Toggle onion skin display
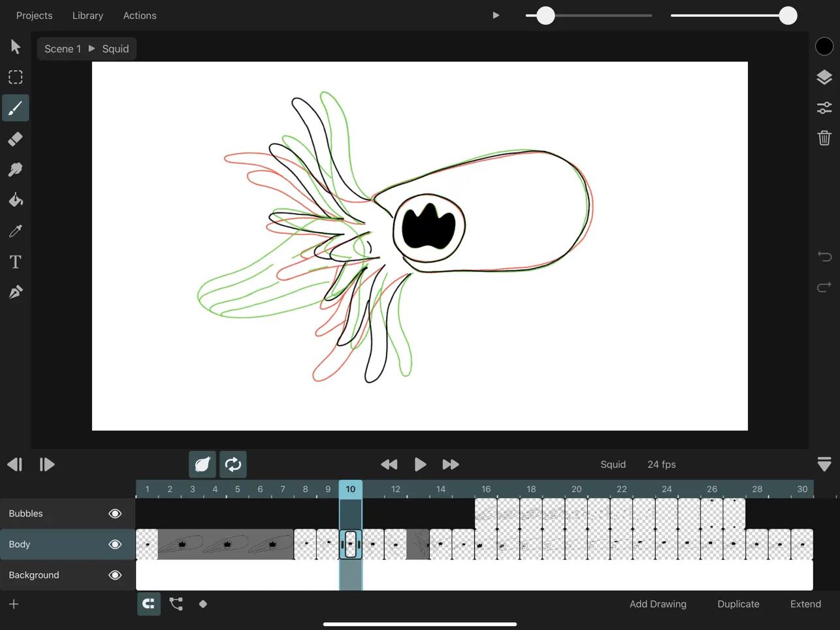Image resolution: width=840 pixels, height=630 pixels. pyautogui.click(x=202, y=464)
